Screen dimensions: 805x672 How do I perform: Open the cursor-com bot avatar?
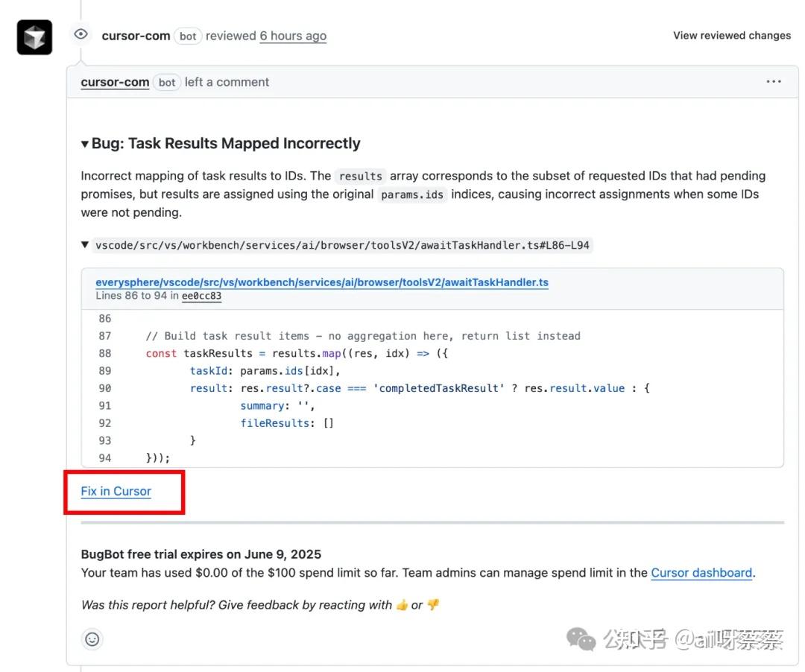pyautogui.click(x=34, y=37)
